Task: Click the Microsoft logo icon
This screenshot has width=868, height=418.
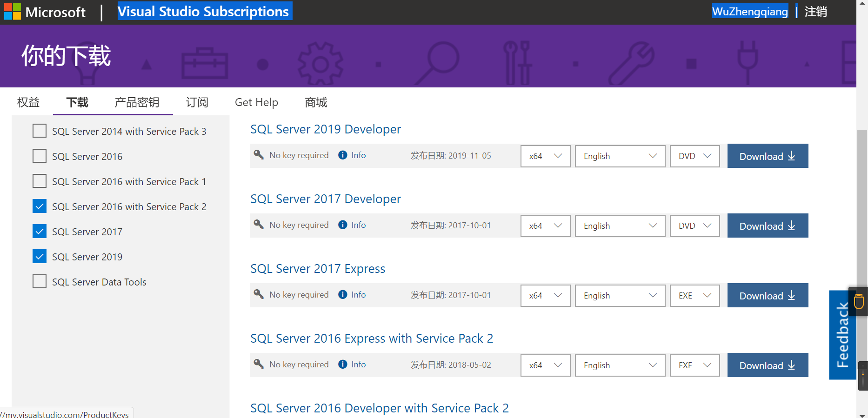Action: (13, 12)
